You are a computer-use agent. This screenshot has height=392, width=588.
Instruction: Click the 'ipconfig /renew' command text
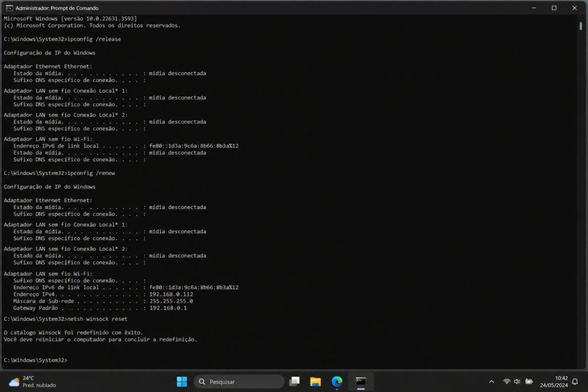pos(91,173)
